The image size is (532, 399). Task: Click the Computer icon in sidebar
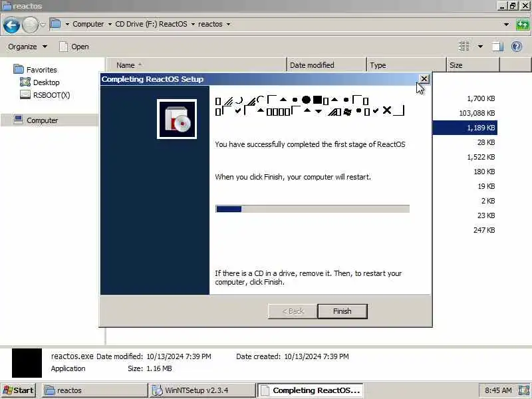(x=19, y=120)
